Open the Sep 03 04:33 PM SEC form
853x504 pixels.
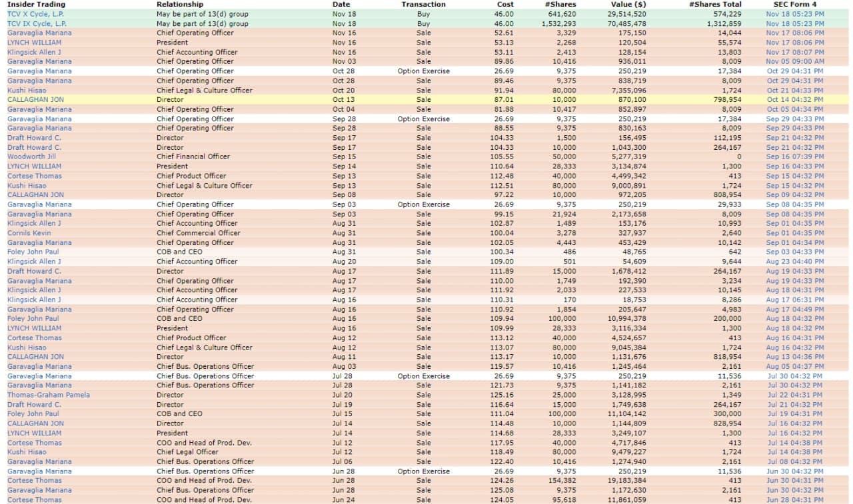794,252
